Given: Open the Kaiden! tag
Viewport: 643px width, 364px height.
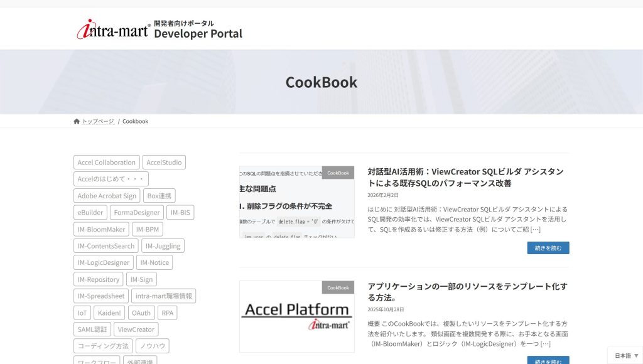Looking at the screenshot, I should (111, 313).
